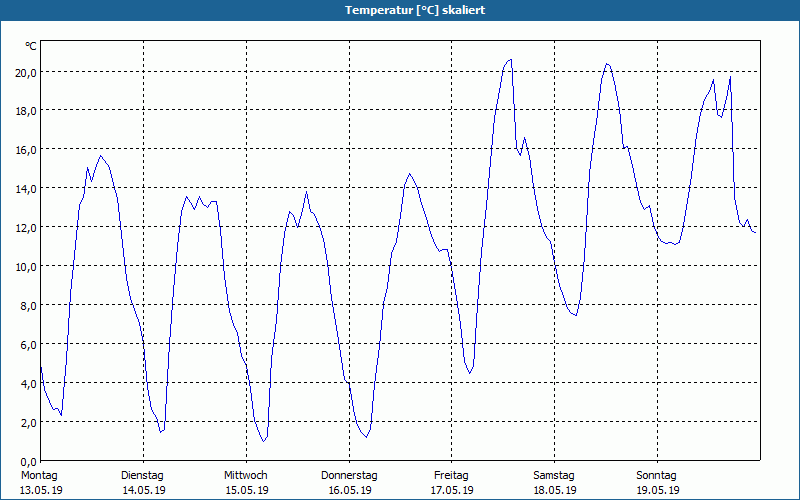
Task: Click the Mittwoch 15.05.19 axis label
Action: point(246,483)
